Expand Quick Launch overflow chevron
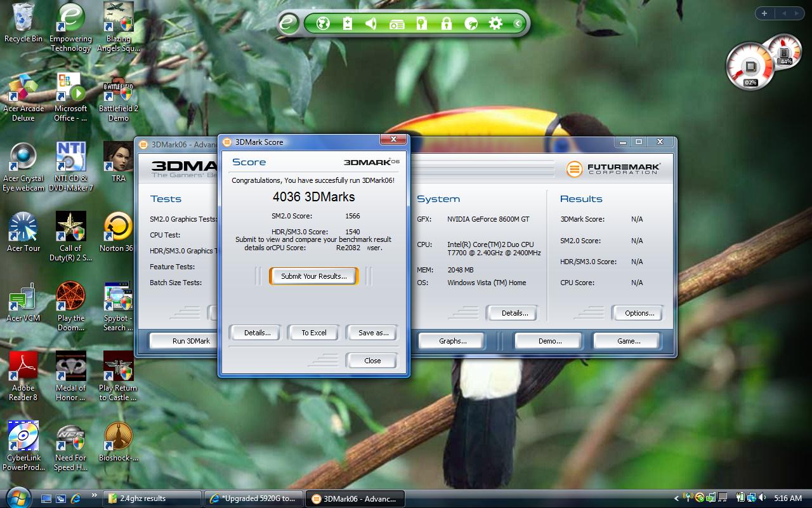 point(95,495)
